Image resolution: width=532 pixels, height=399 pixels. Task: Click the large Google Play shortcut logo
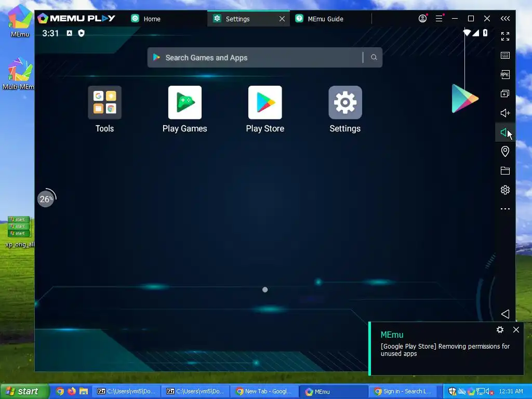[465, 98]
